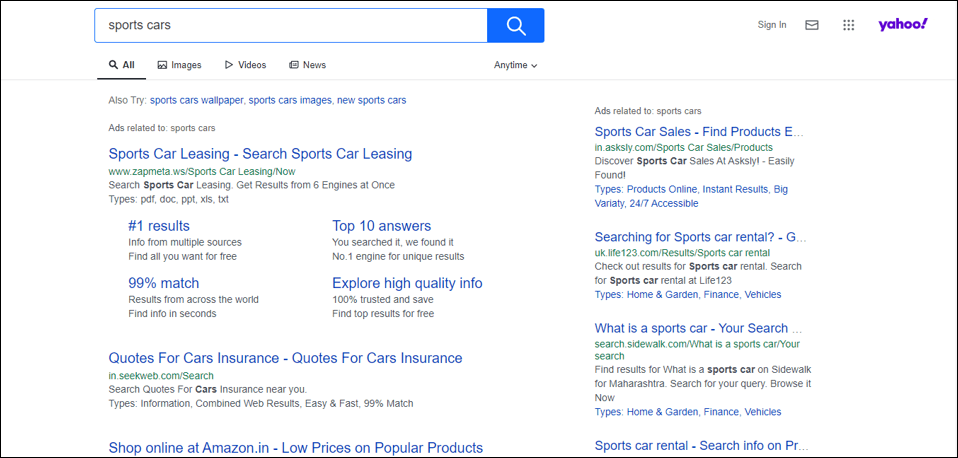958x458 pixels.
Task: Switch to the Images tab
Action: (180, 65)
